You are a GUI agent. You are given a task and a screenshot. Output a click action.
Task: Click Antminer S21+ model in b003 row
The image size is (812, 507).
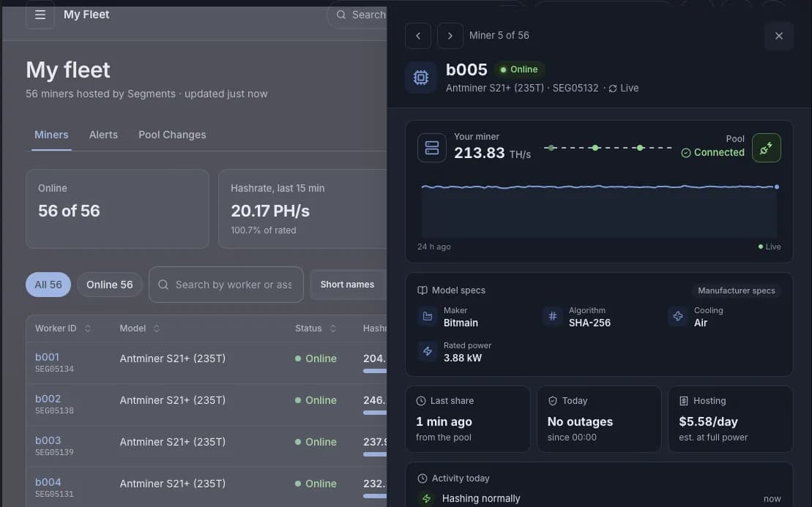173,443
